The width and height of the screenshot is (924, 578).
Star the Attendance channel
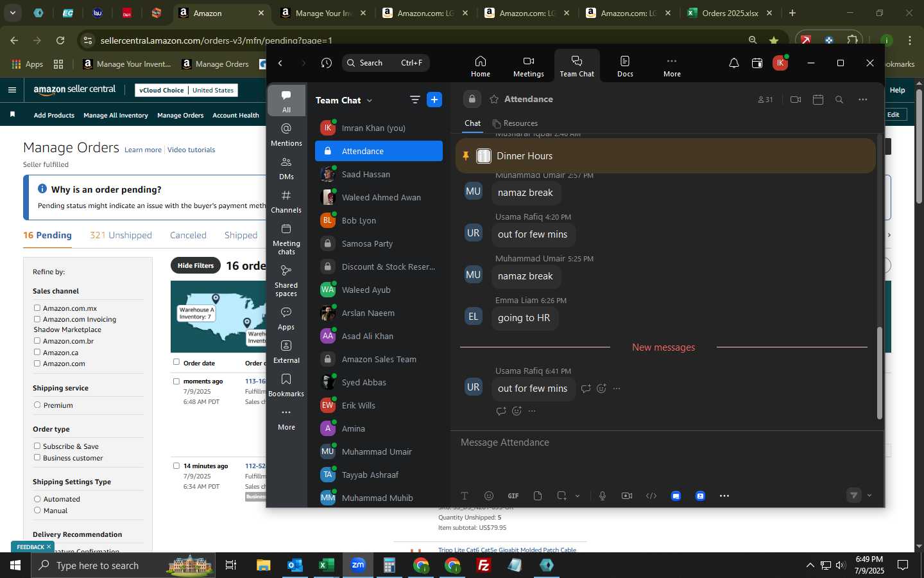494,100
